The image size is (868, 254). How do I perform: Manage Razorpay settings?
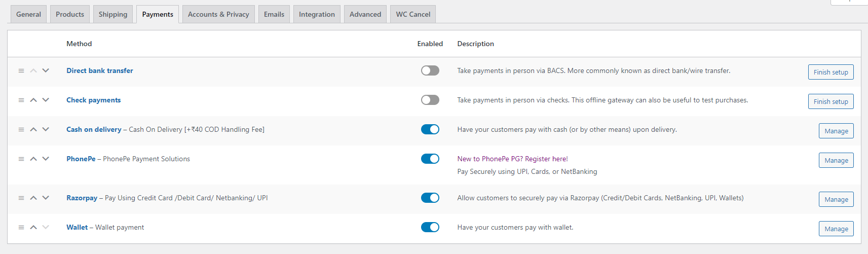coord(836,199)
